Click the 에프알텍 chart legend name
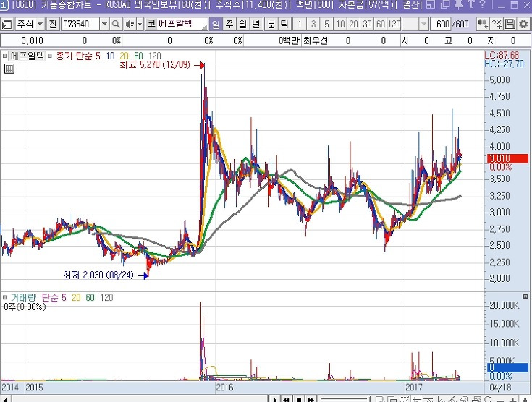532x402 pixels. [x=28, y=56]
